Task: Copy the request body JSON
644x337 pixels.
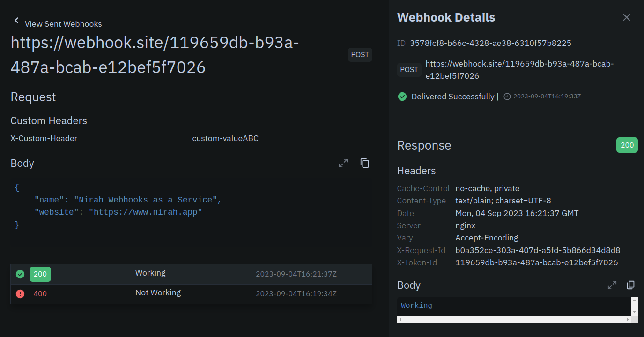Action: click(x=364, y=163)
